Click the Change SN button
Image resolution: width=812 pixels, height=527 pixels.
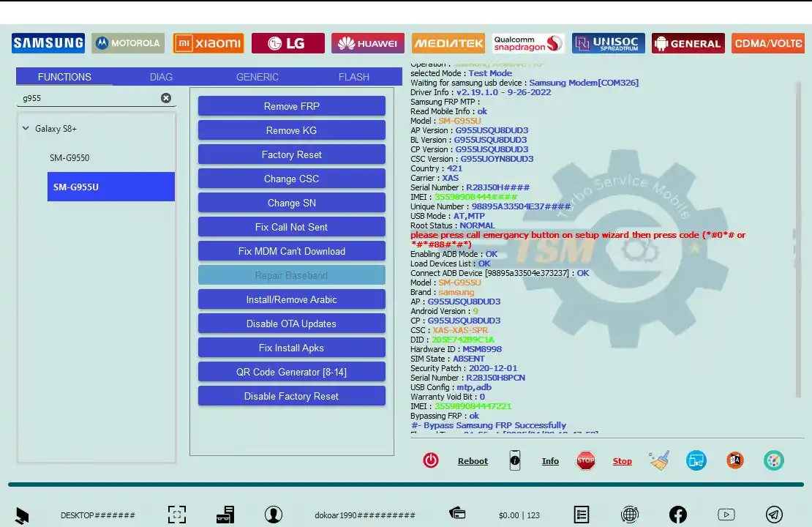pos(292,203)
